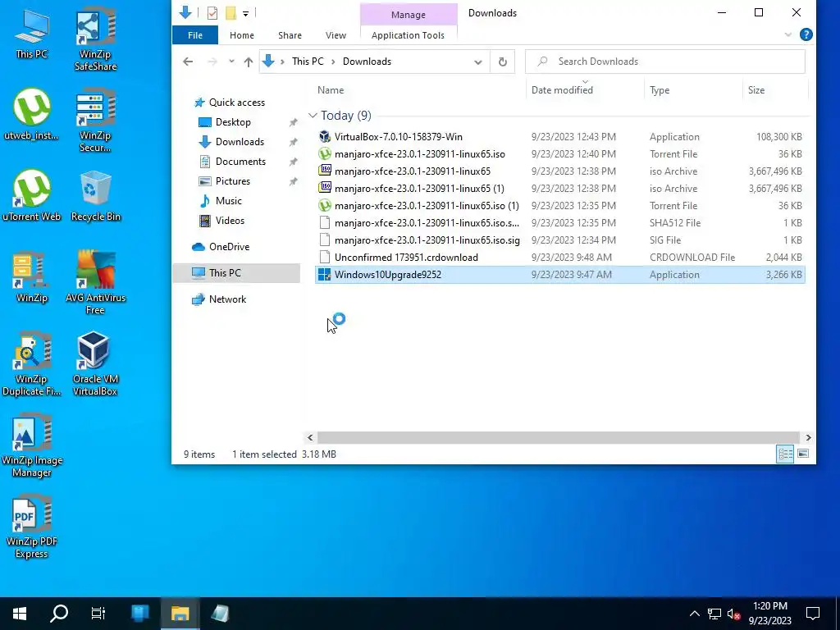Screen dimensions: 840x630
Task: Open Oracle VM VirtualBox shortcut
Action: [95, 363]
